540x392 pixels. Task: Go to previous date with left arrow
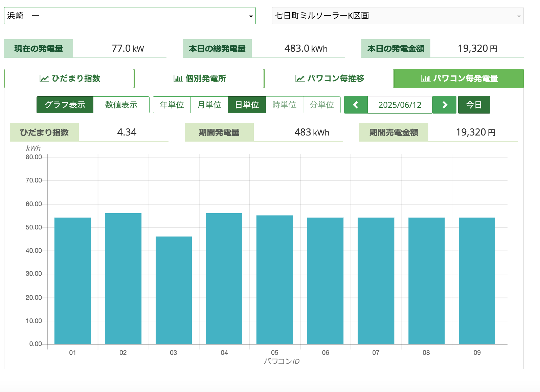356,105
